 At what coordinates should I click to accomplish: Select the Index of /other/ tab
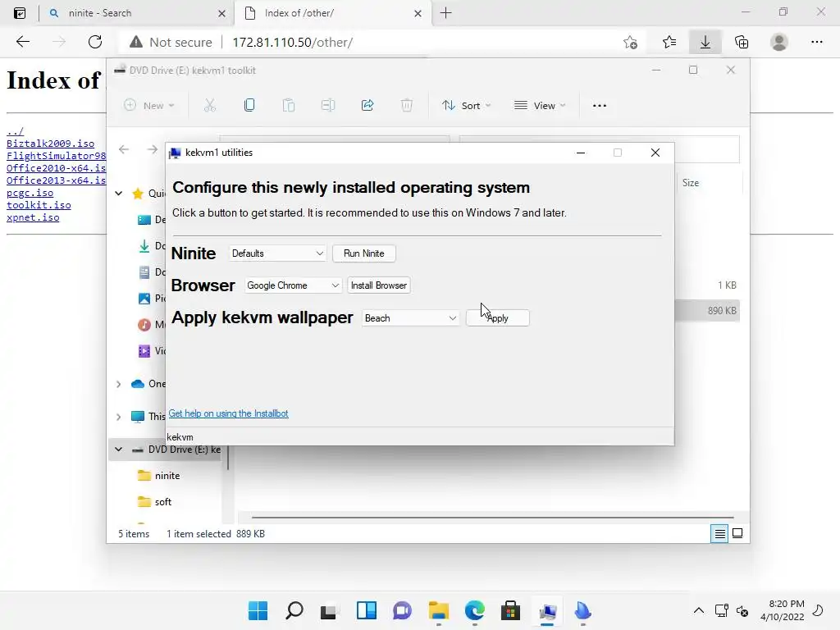(x=332, y=13)
